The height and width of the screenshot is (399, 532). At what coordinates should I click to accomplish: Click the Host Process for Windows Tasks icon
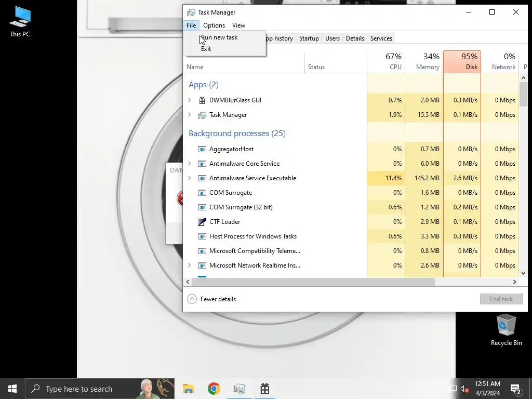point(202,236)
